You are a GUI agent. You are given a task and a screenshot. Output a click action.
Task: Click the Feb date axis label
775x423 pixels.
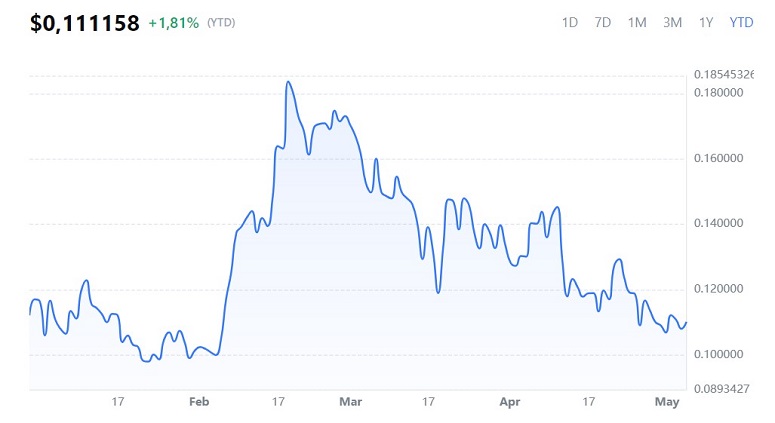pyautogui.click(x=199, y=402)
